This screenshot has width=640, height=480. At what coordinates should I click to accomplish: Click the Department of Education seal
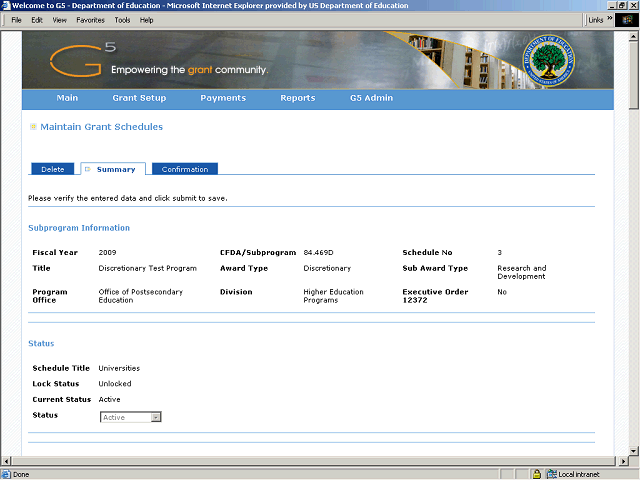[549, 60]
